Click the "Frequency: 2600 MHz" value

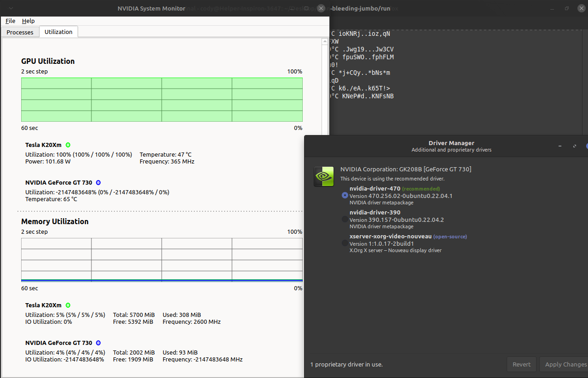(192, 322)
